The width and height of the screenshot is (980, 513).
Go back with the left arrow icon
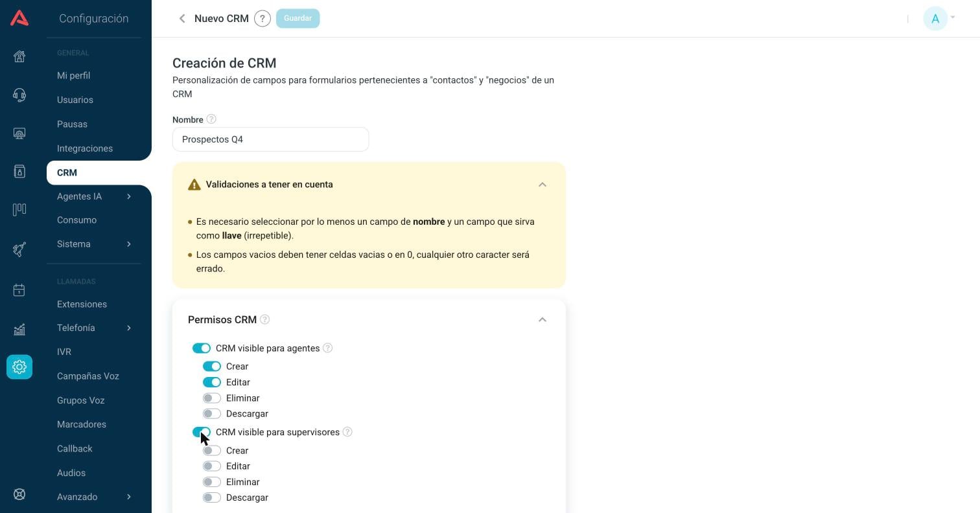182,19
